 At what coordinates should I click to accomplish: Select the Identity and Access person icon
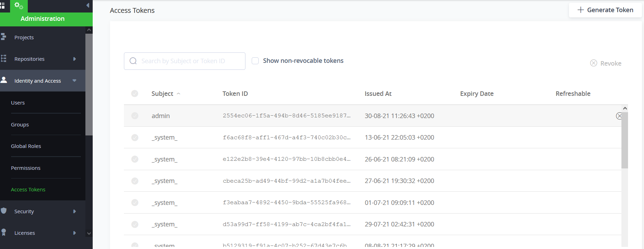tap(4, 80)
